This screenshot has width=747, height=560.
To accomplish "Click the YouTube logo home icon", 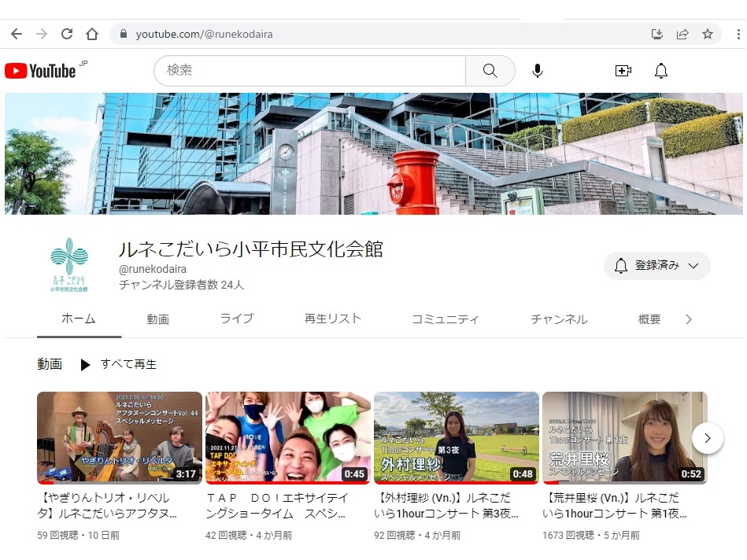I will point(41,71).
